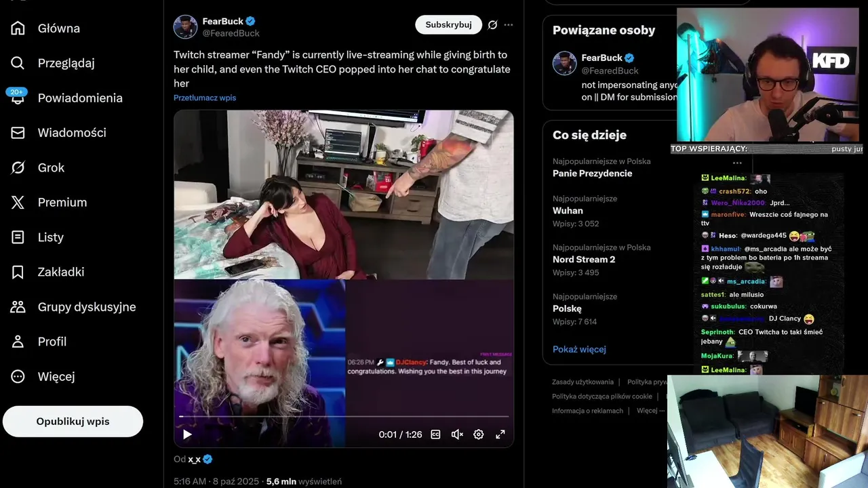Click Pokaż więcej under trends
The height and width of the screenshot is (488, 868).
point(579,349)
